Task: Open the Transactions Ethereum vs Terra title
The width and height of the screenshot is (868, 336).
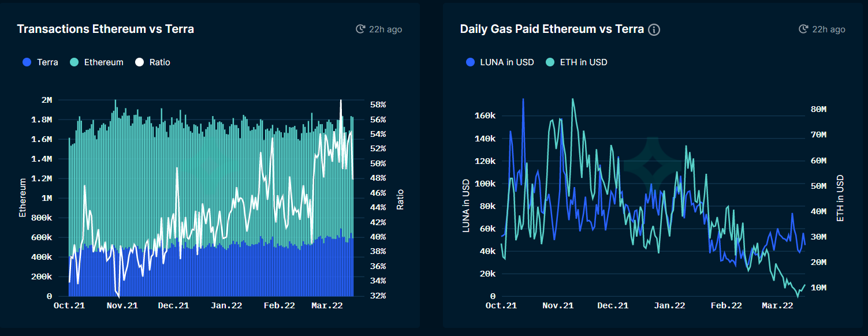Action: click(x=106, y=29)
